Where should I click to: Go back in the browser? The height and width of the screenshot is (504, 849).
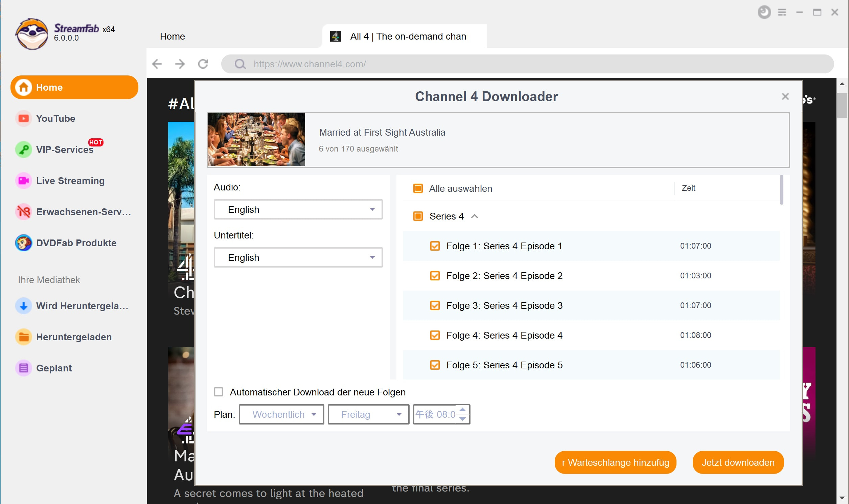point(157,64)
